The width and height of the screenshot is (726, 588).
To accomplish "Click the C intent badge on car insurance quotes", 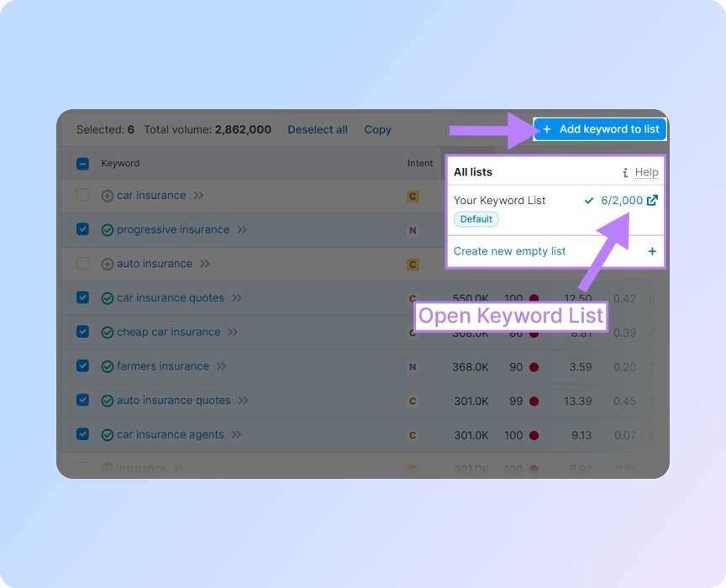I will [x=413, y=298].
